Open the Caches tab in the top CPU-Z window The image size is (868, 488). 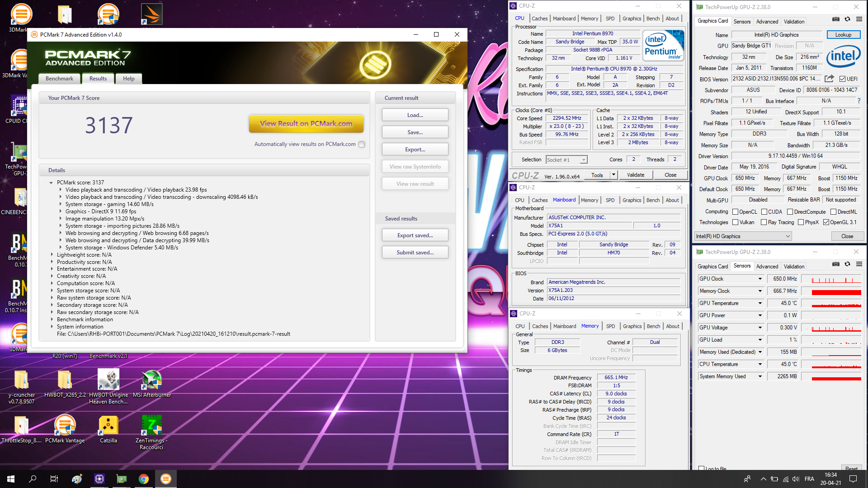click(x=539, y=19)
